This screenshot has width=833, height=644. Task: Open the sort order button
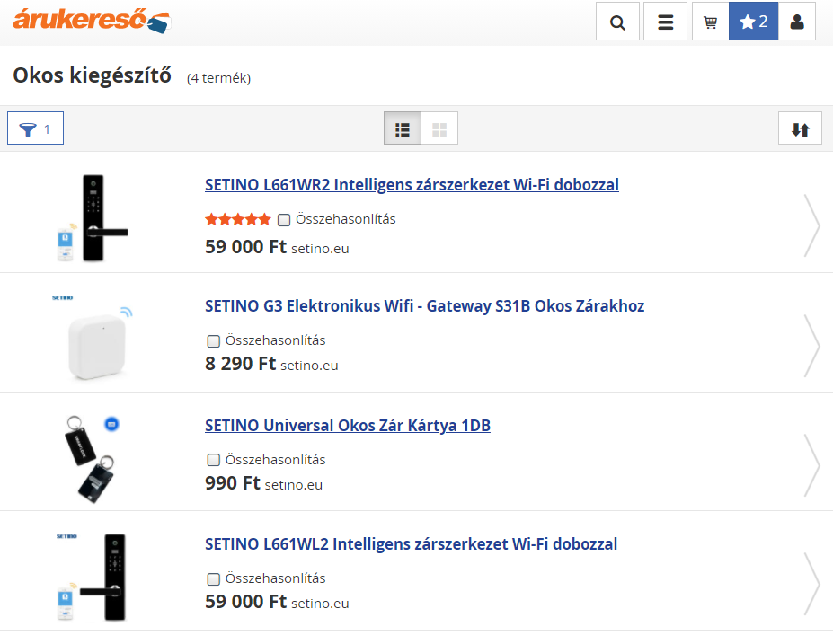coord(800,128)
